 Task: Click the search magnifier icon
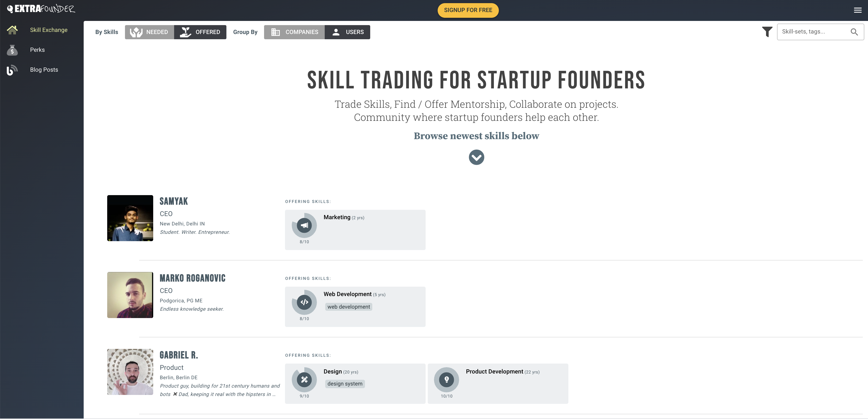pos(854,32)
